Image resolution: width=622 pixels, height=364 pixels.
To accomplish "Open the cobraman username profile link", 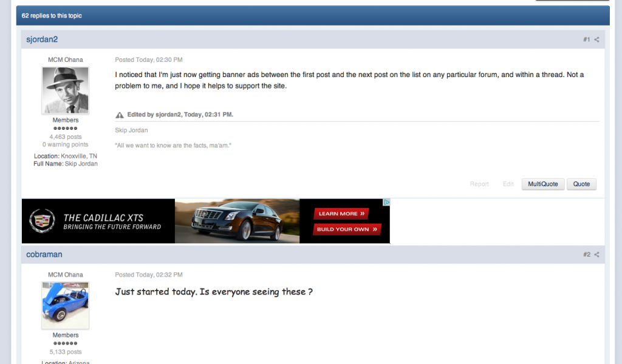I will point(44,254).
